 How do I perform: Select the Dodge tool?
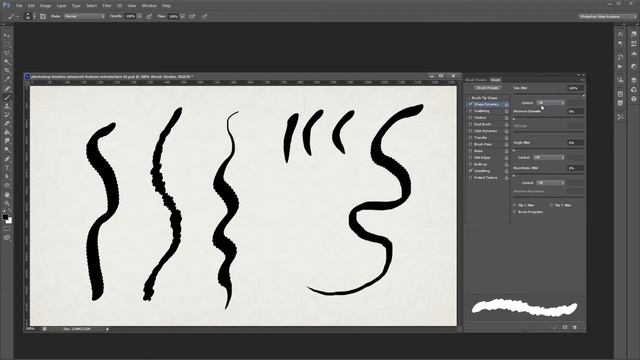(x=7, y=149)
